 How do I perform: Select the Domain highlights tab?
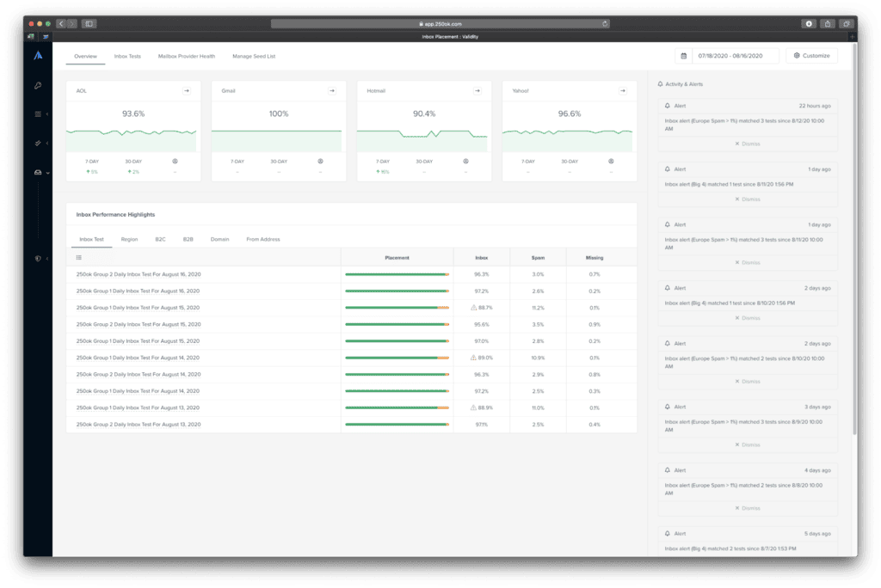click(x=219, y=239)
